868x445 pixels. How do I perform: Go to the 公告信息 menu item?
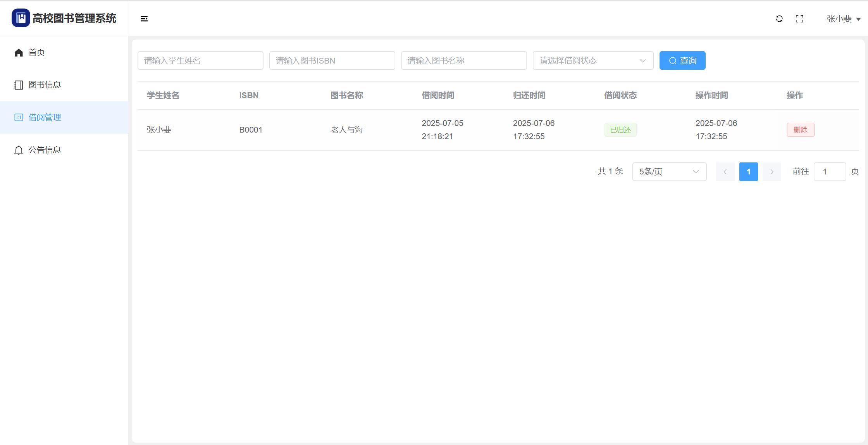45,150
